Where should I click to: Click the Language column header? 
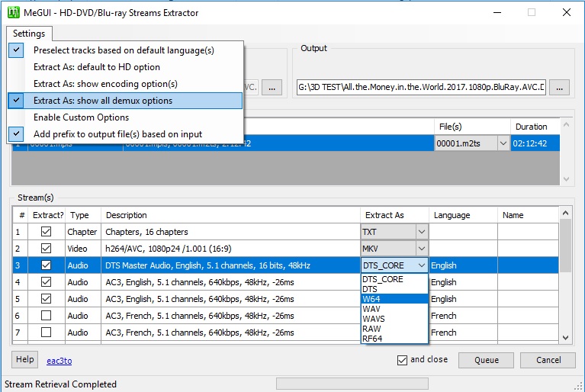click(463, 215)
